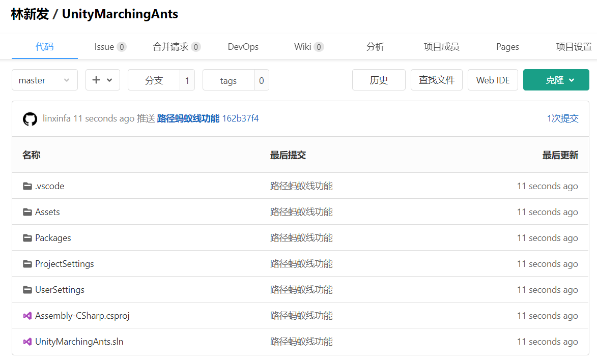Click the tags count 0 badge
This screenshot has height=364, width=597.
[x=262, y=80]
